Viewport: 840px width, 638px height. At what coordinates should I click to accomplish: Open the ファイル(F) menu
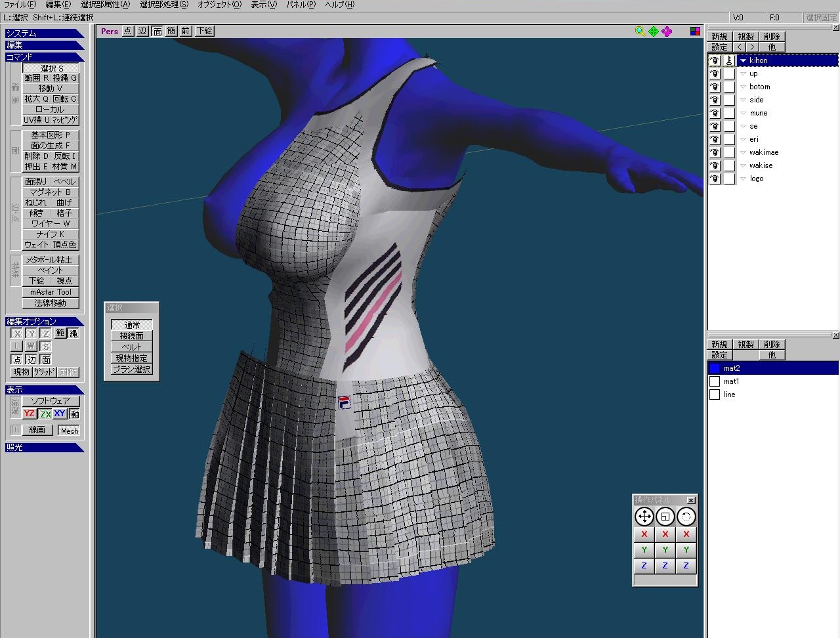[20, 5]
